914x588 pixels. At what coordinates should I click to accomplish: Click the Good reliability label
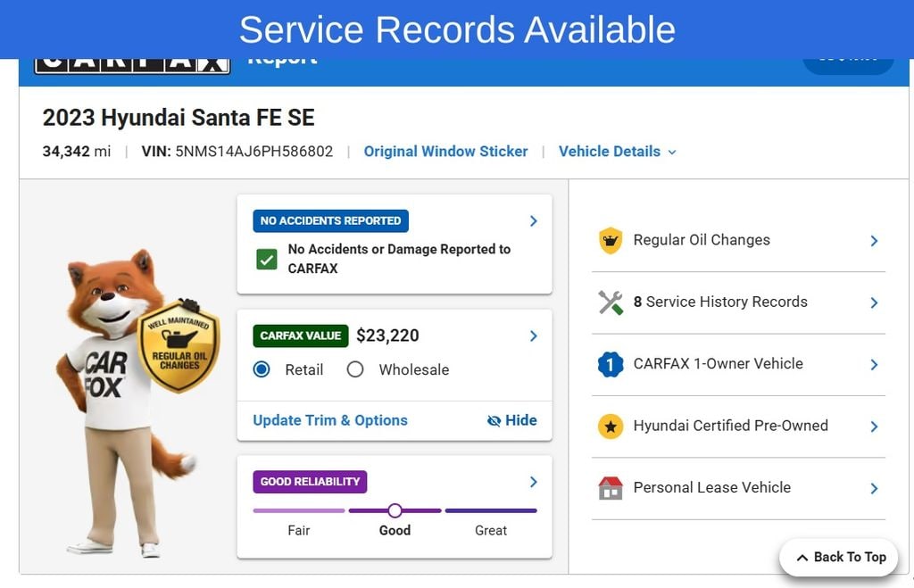pos(395,530)
